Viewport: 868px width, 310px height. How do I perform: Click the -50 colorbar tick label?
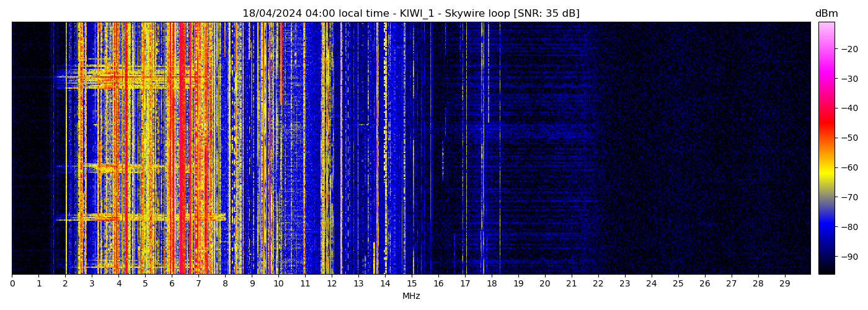pyautogui.click(x=848, y=138)
